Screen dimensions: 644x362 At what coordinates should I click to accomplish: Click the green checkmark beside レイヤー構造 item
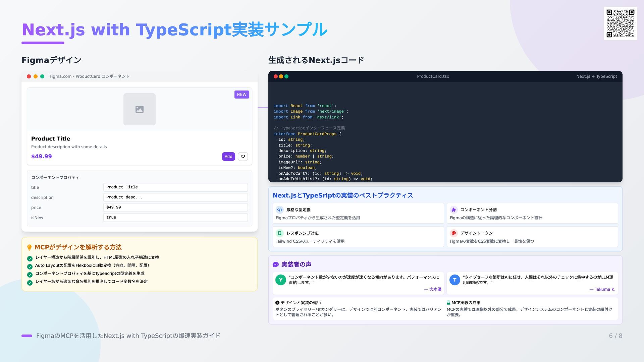coord(30,258)
